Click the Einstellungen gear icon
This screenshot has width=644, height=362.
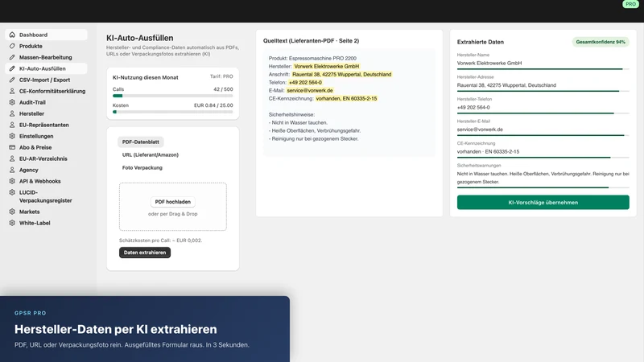(12, 136)
